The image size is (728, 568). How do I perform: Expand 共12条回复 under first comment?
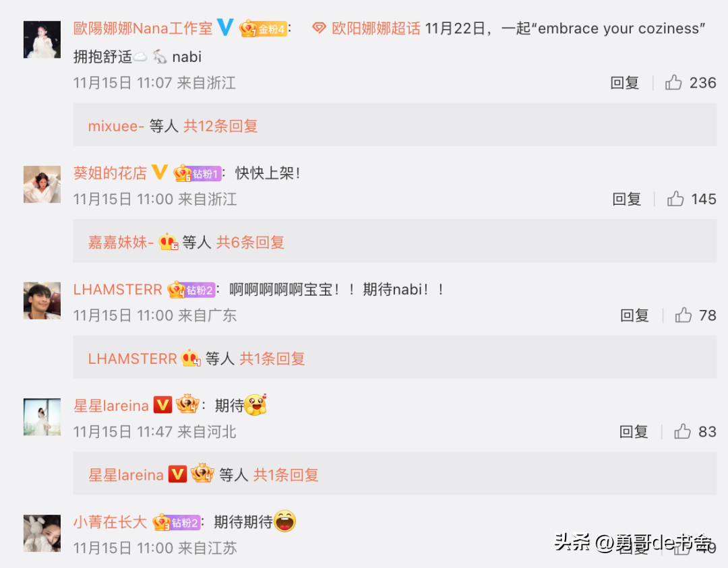tap(220, 126)
